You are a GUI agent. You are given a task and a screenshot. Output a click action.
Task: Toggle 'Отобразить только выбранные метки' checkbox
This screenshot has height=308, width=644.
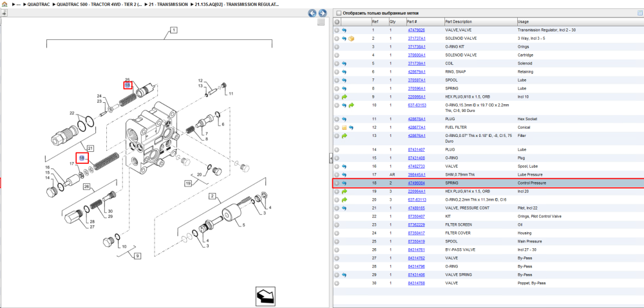click(x=339, y=13)
